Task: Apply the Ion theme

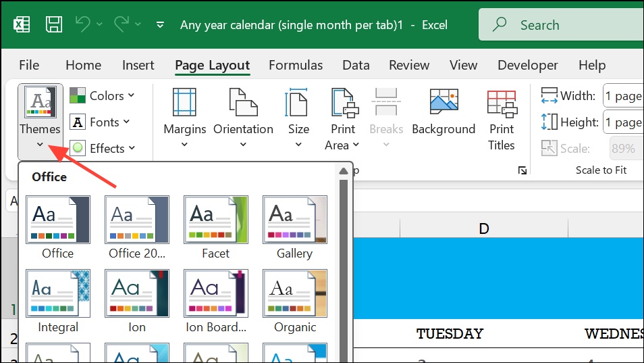Action: pos(137,301)
